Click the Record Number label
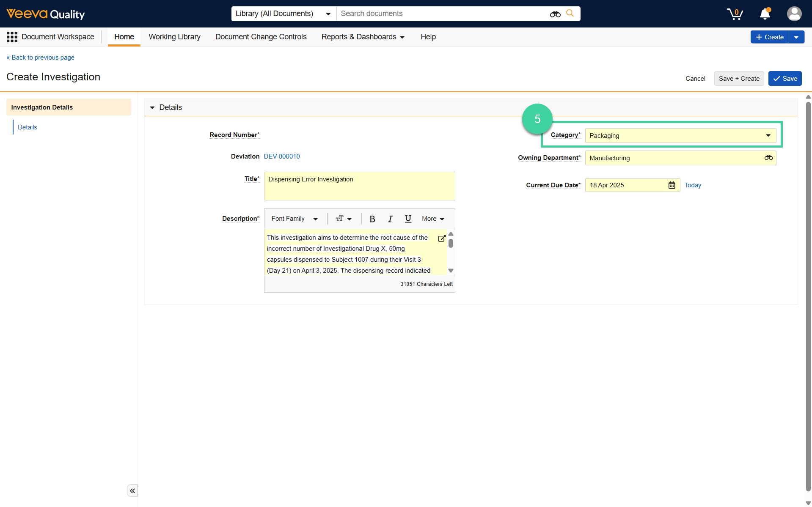812x507 pixels. tap(234, 135)
